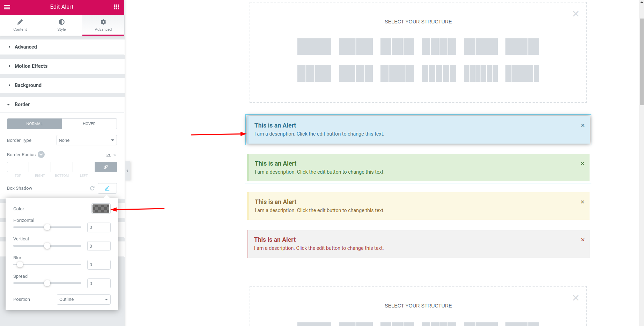The height and width of the screenshot is (326, 644).
Task: Choose the wide-left narrow-right two column structure
Action: coord(522,46)
